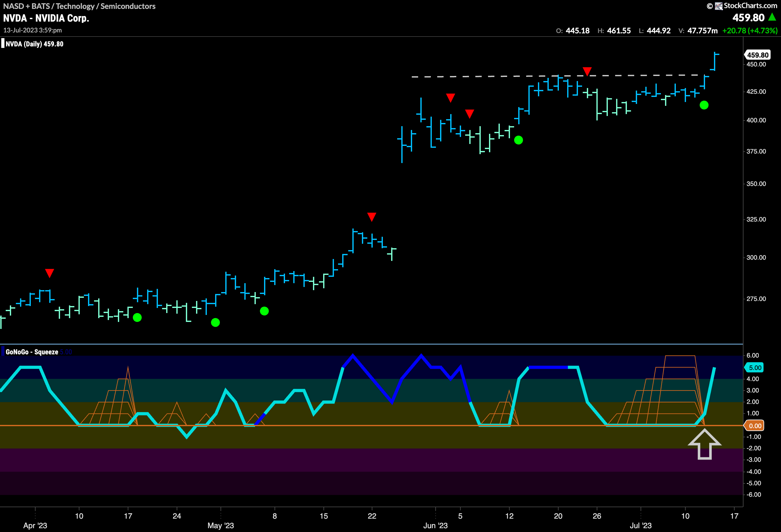
Task: Click the 400.00 price axis label
Action: (756, 120)
